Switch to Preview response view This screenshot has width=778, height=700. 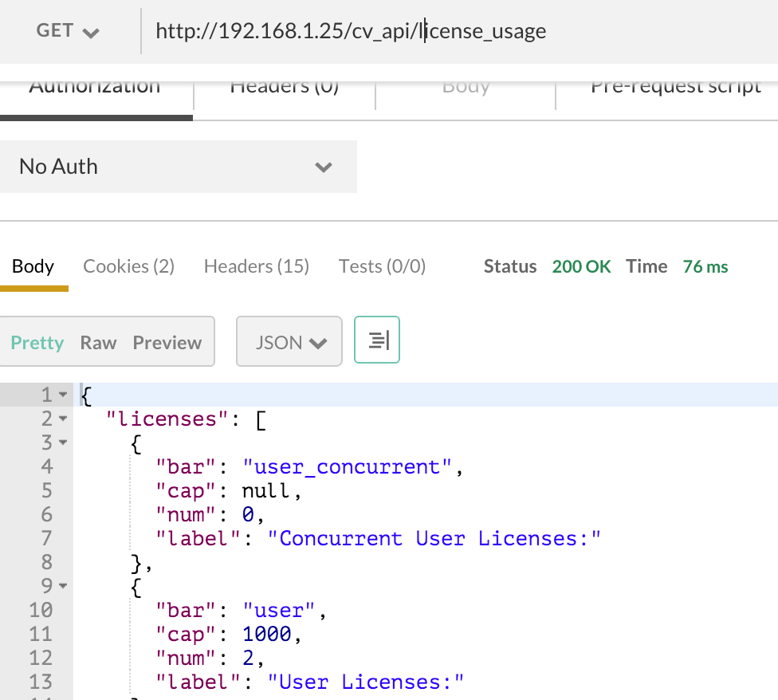[167, 342]
